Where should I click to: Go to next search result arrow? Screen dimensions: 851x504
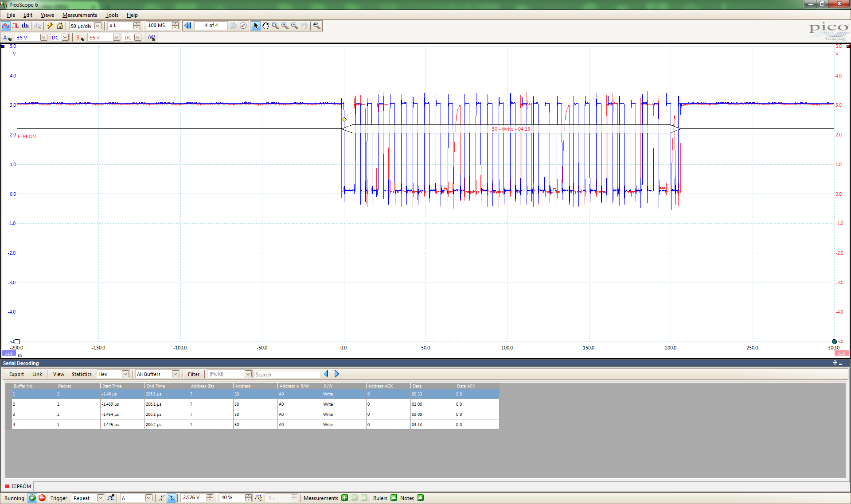(337, 374)
